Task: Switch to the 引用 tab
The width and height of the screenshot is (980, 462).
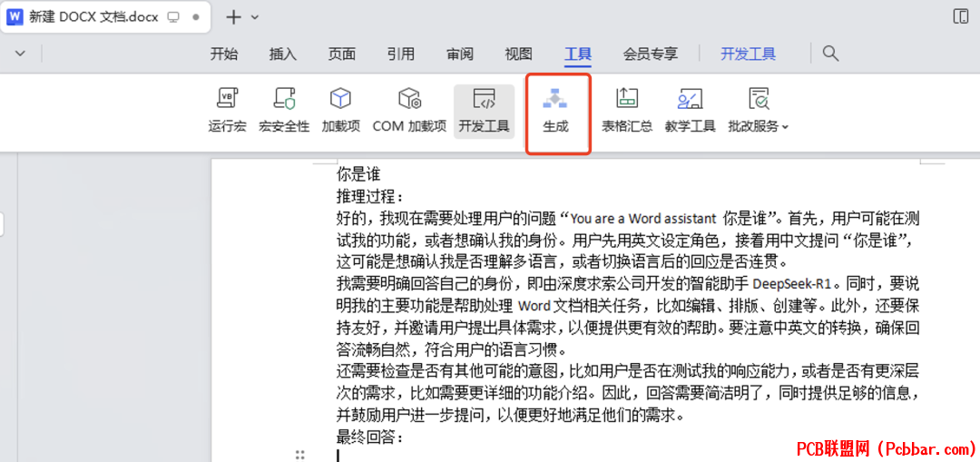Action: (x=401, y=54)
